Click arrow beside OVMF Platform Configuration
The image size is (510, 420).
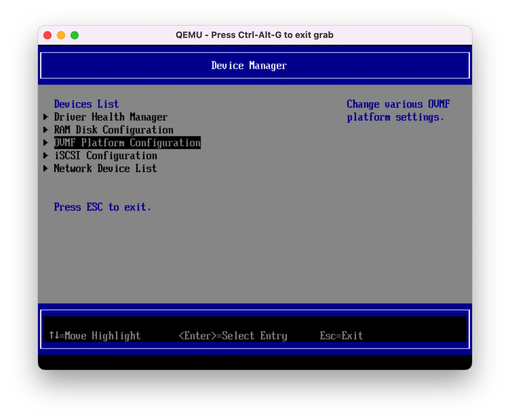[x=46, y=143]
